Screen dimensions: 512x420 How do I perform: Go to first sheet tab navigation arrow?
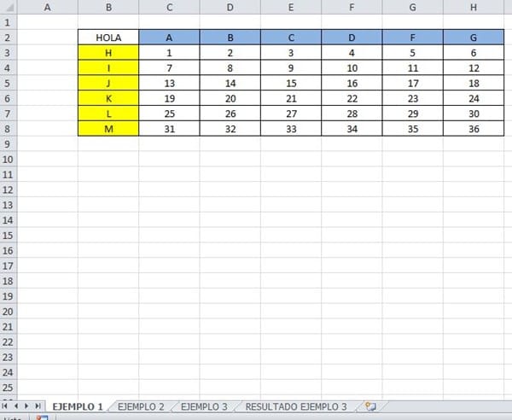click(x=4, y=406)
